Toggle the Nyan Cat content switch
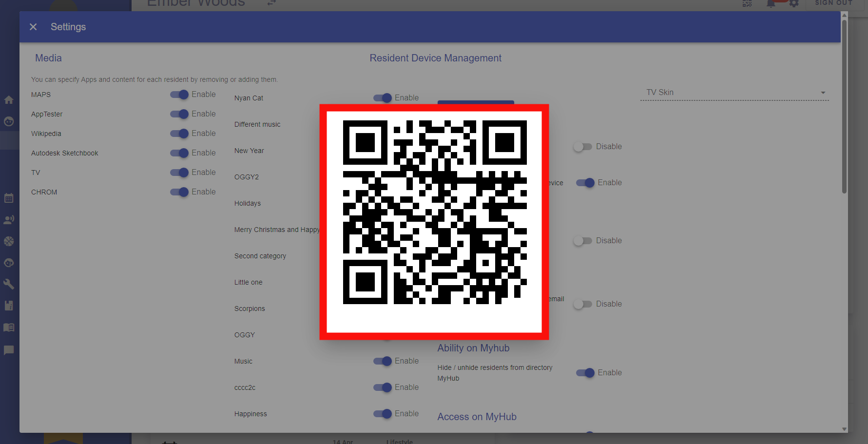The image size is (868, 444). [x=383, y=98]
